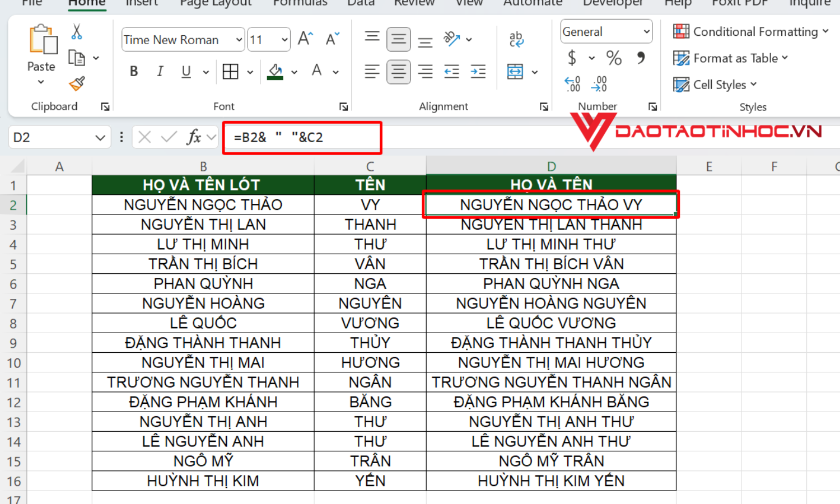Screen dimensions: 840x504
Task: Open the Fill Color dropdown arrow
Action: tap(295, 72)
